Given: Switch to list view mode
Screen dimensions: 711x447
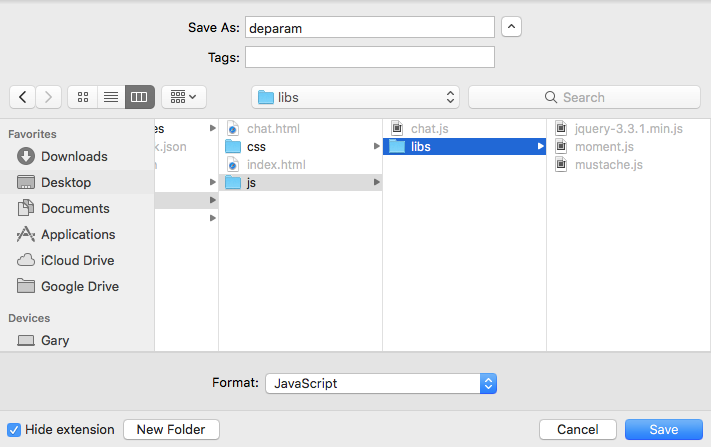Looking at the screenshot, I should tap(111, 97).
